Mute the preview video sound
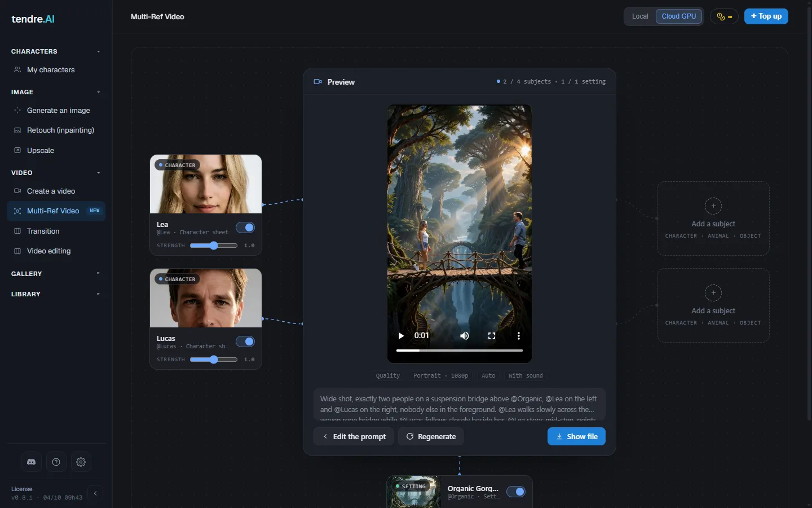Viewport: 812px width, 508px height. 465,336
